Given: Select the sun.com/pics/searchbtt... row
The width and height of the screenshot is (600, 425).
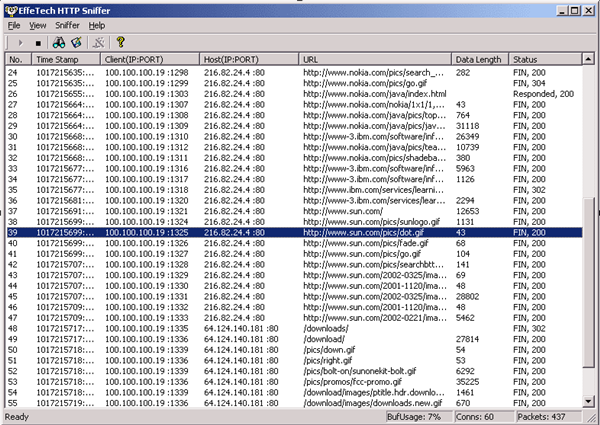Looking at the screenshot, I should 295,265.
